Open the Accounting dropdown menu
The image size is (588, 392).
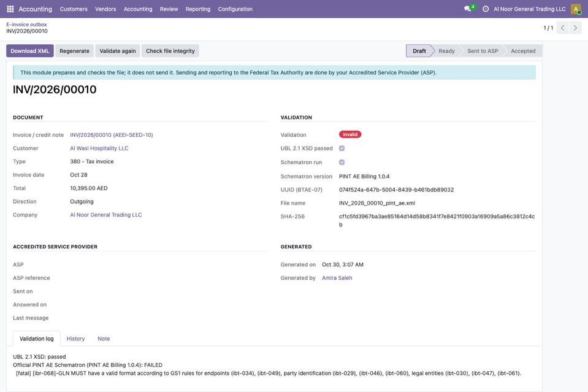(x=138, y=9)
